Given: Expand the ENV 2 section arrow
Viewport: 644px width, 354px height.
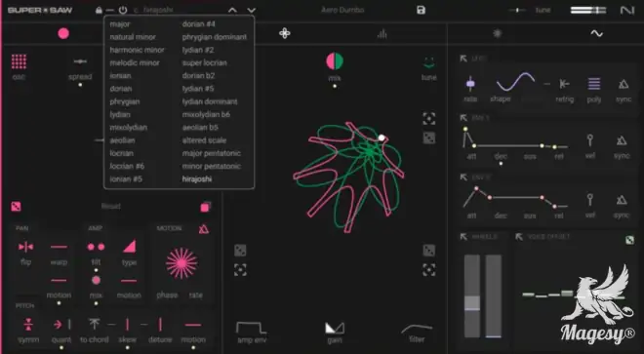Looking at the screenshot, I should (x=463, y=177).
